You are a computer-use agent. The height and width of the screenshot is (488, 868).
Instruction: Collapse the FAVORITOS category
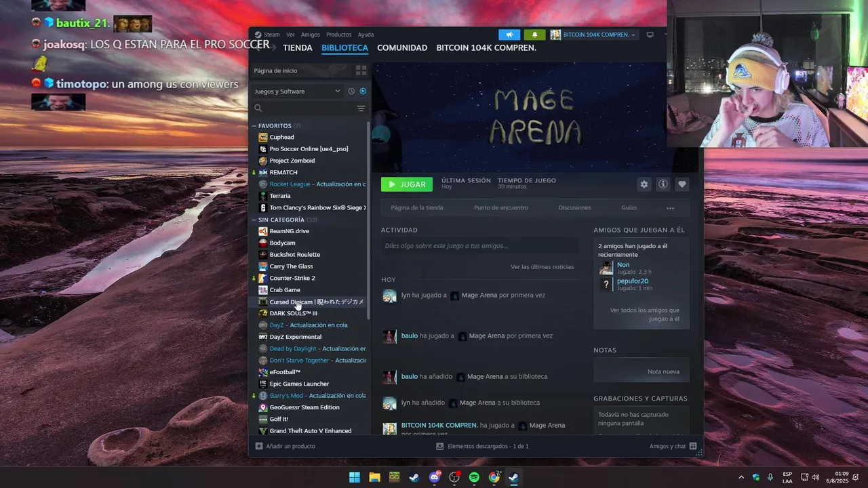pos(254,126)
